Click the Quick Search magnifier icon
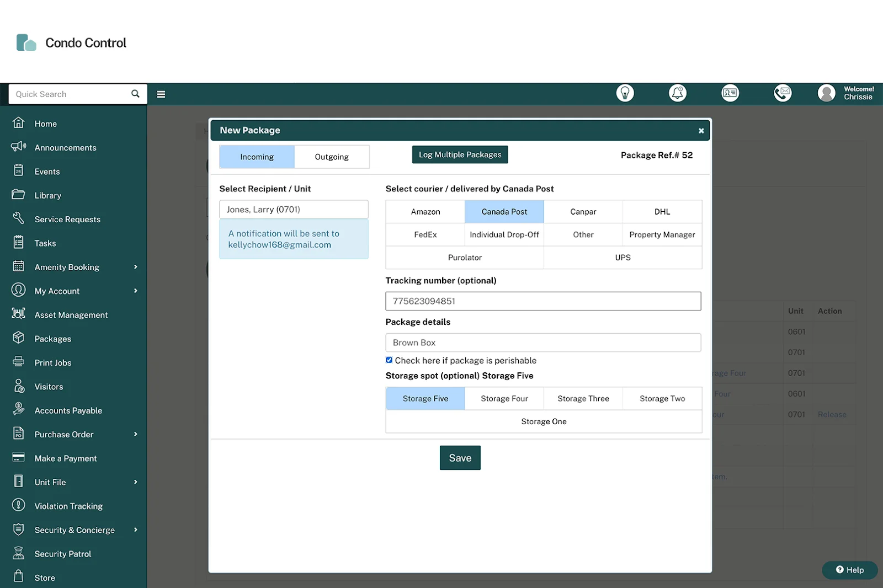 135,94
